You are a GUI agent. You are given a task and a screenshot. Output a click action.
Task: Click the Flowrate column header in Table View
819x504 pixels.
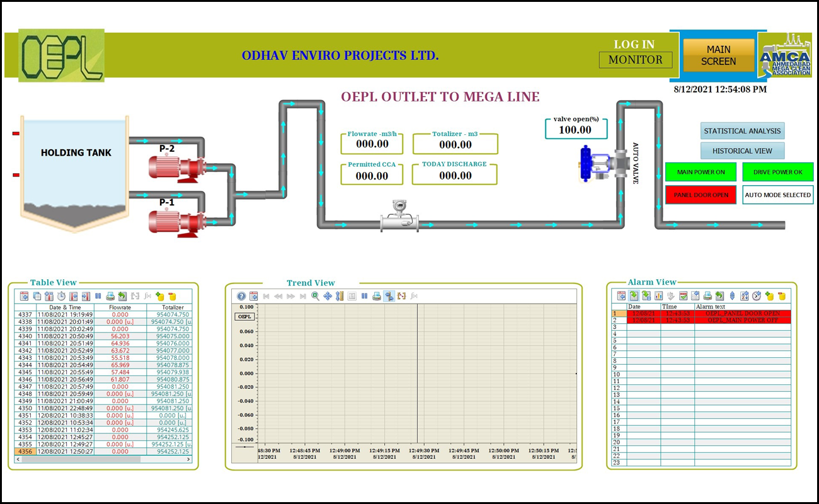tap(120, 307)
